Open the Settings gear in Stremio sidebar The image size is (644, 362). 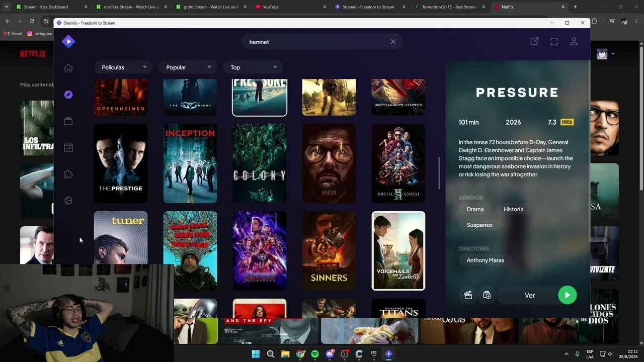click(68, 201)
